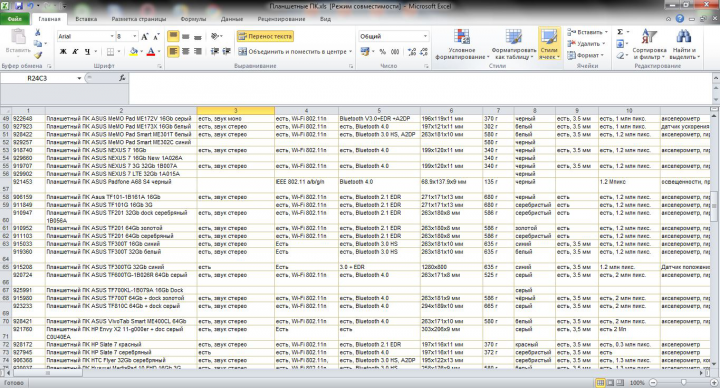The image size is (720, 388).
Task: Open Условное форматирование menu
Action: point(462,44)
